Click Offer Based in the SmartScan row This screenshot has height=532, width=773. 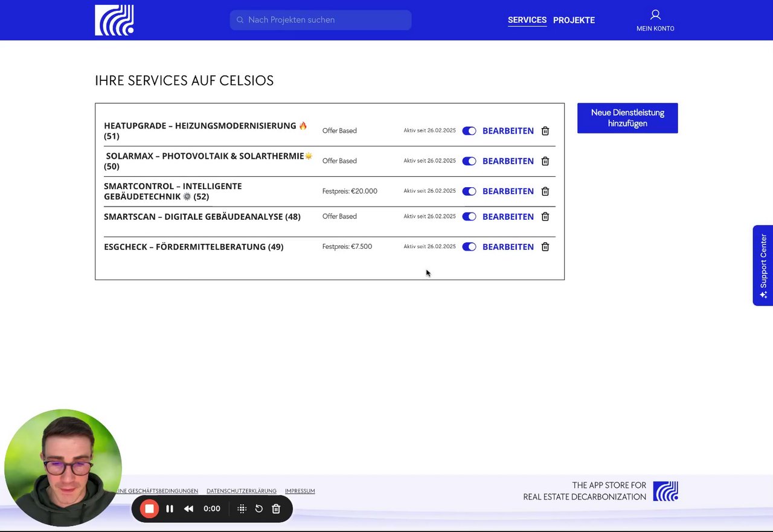[339, 217]
